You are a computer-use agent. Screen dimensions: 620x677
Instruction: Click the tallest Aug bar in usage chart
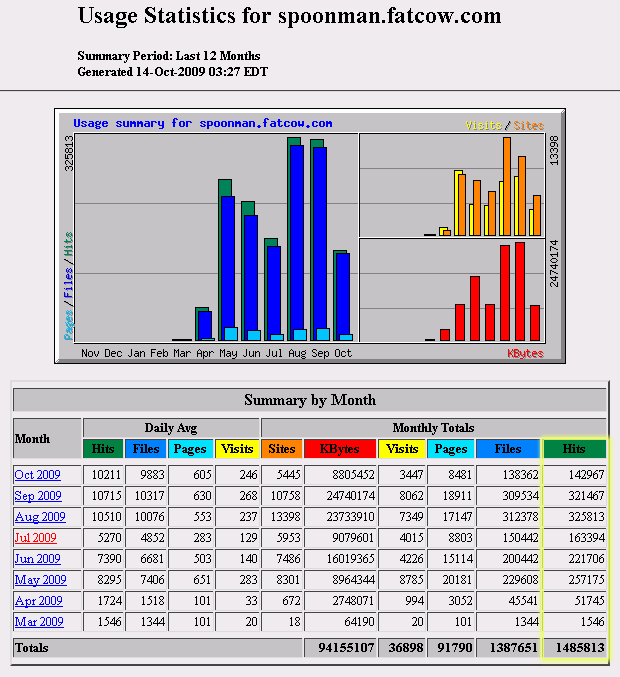pos(296,240)
